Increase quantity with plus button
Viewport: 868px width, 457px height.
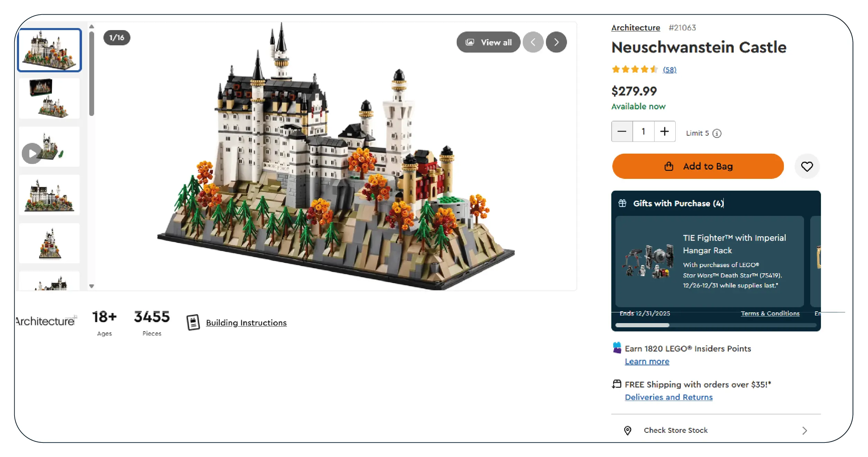point(664,131)
